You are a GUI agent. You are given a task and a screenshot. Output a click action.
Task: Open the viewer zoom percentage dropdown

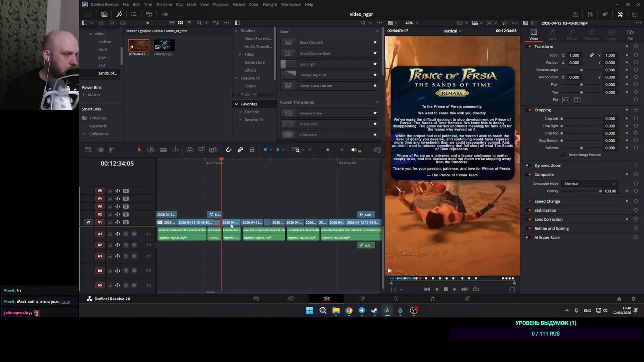(412, 23)
